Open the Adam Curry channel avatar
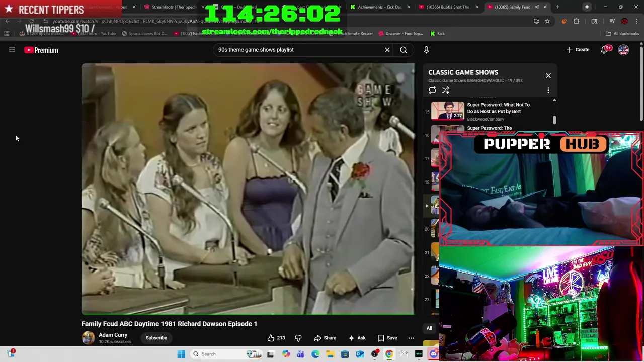Image resolution: width=644 pixels, height=362 pixels. [88, 338]
